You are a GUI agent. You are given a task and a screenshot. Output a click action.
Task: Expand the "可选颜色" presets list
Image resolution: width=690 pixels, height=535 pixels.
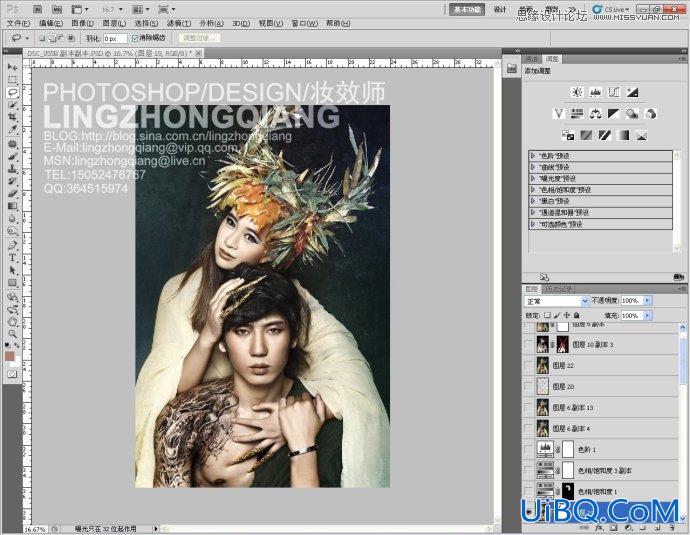533,224
